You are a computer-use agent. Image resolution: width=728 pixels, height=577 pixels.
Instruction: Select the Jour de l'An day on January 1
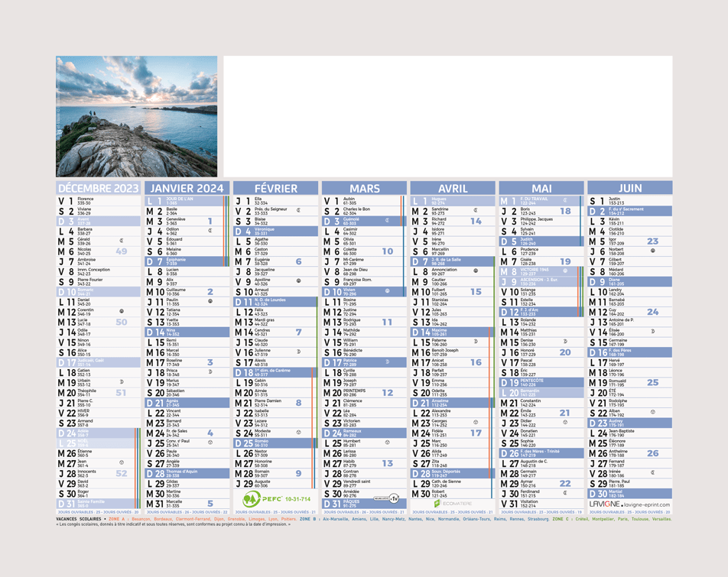[184, 201]
